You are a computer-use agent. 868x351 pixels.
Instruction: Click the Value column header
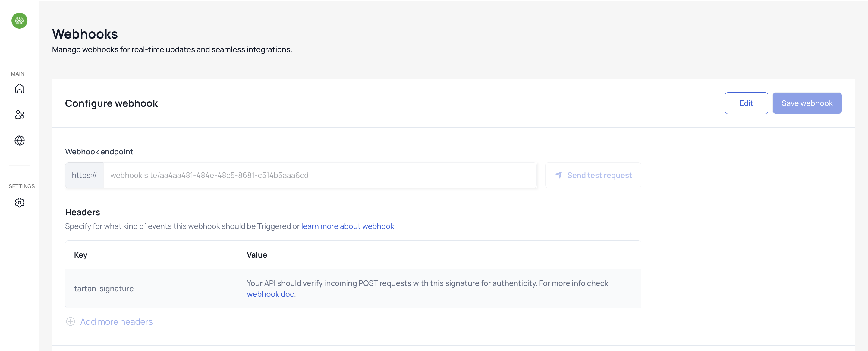(257, 255)
